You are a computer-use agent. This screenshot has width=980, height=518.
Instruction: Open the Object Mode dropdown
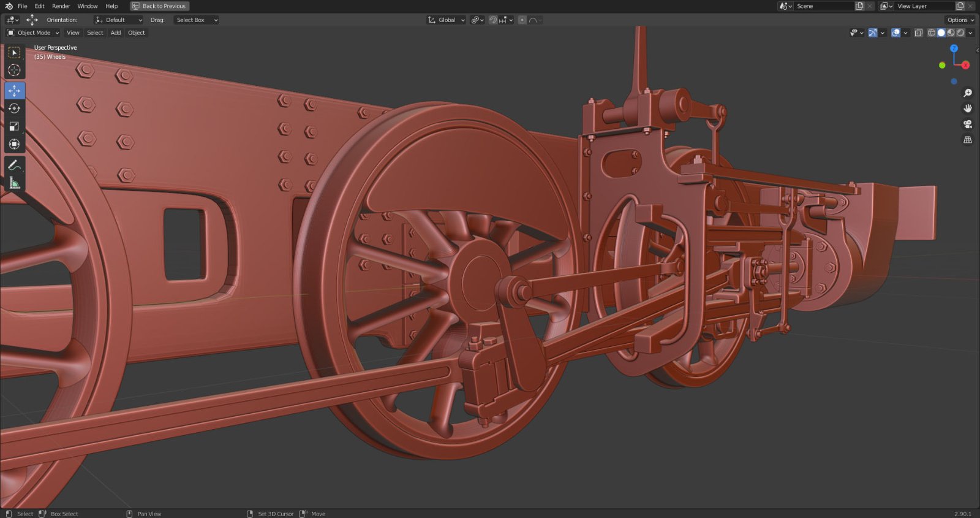(x=33, y=33)
